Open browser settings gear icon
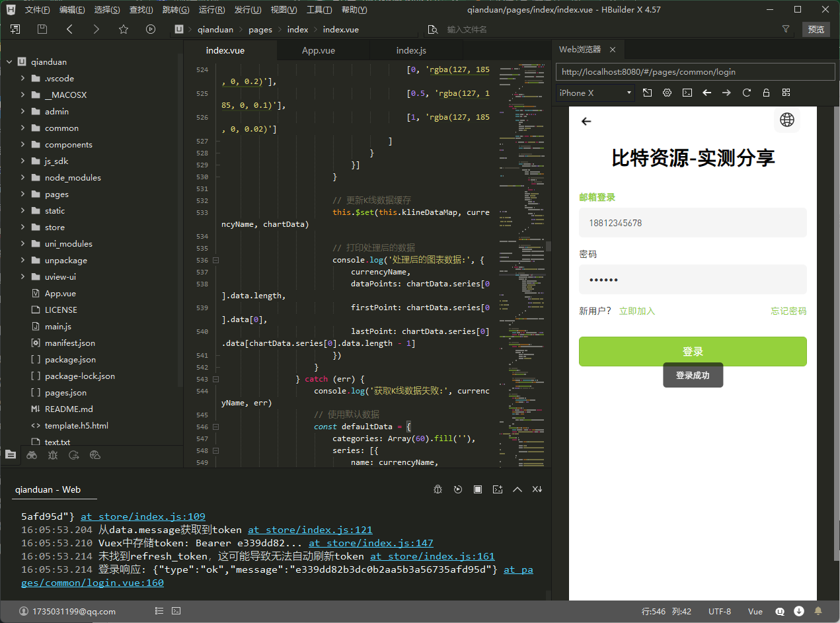The height and width of the screenshot is (623, 840). click(668, 93)
